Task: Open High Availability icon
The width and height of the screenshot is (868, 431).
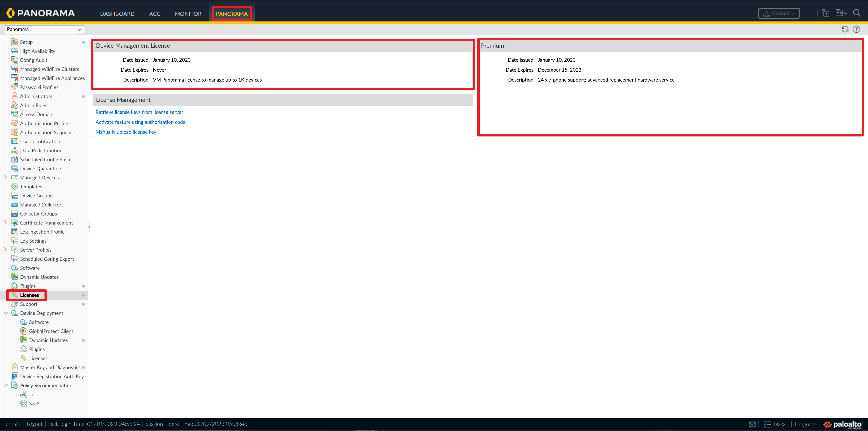Action: click(x=14, y=51)
